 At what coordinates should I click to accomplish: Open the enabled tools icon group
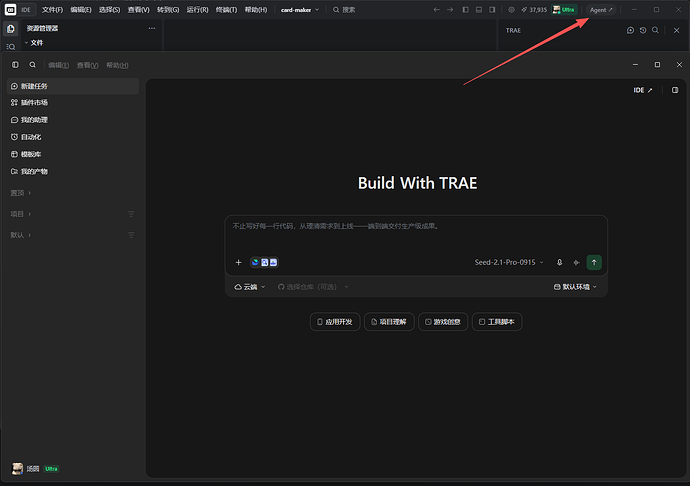pyautogui.click(x=264, y=262)
